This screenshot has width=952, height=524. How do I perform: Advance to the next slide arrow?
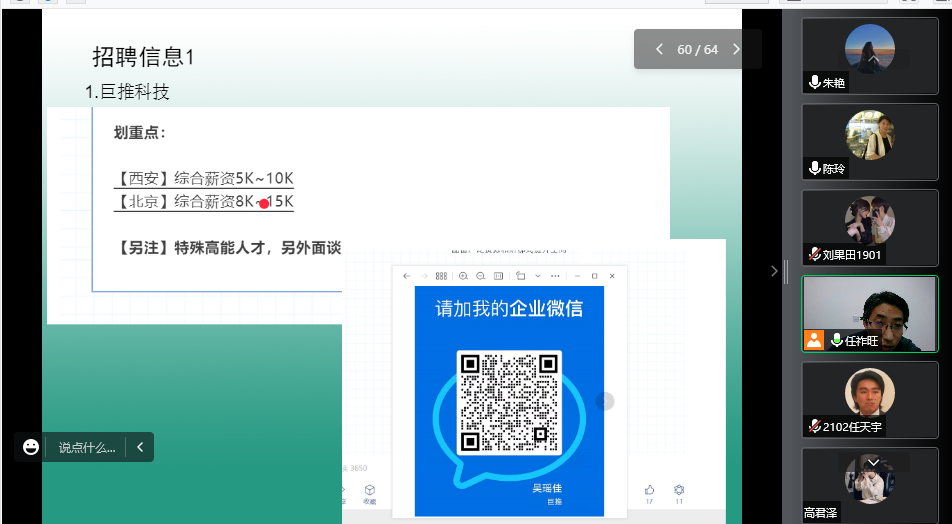click(x=737, y=49)
